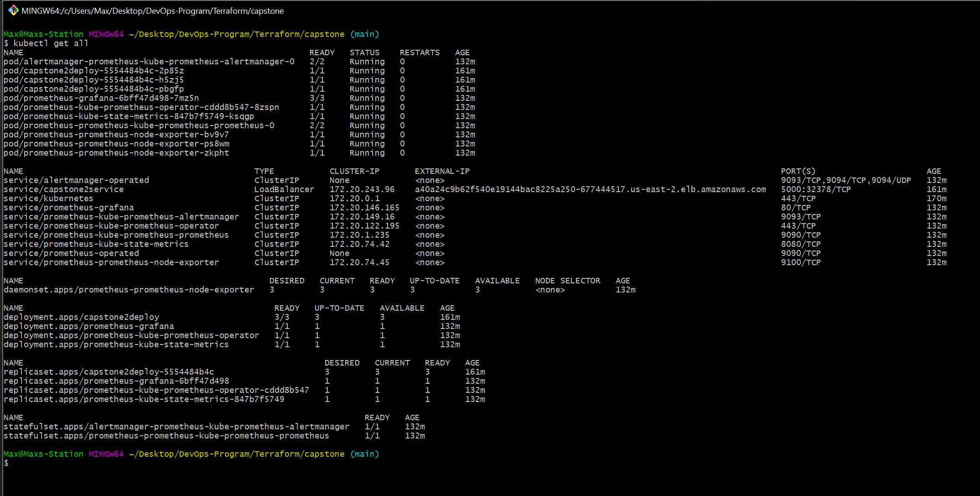Click service/capstone2service entry
The image size is (980, 496).
(x=64, y=189)
